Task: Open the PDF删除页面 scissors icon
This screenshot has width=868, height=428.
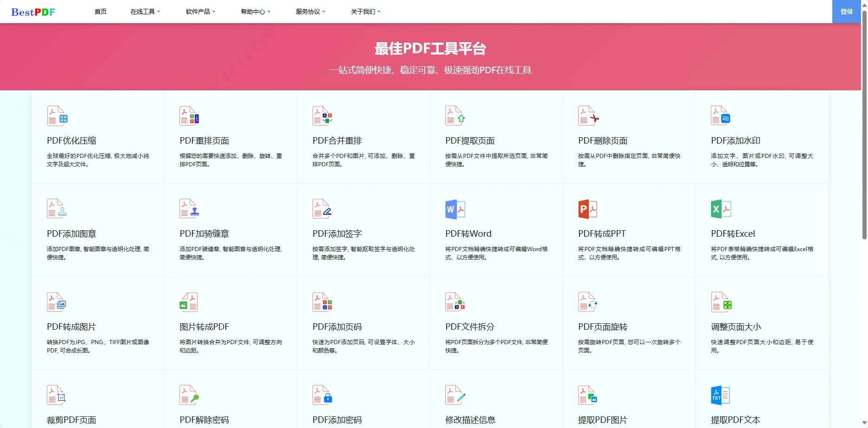Action: click(x=588, y=116)
